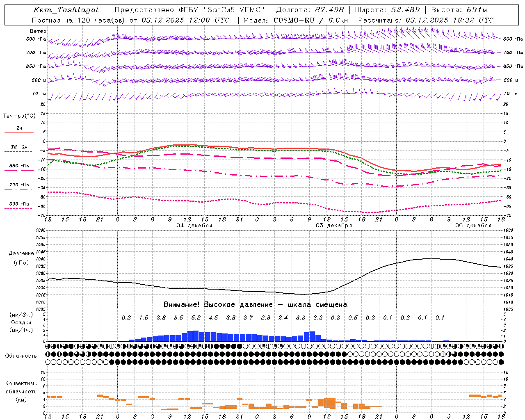Image resolution: width=525 pixels, height=420 pixels.
Task: Click the '850 гПа' entry in the temperature legend
Action: (x=19, y=166)
